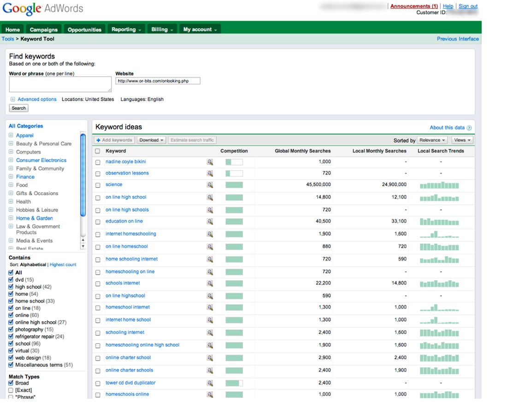Open search preview for homeschool internet

click(210, 308)
